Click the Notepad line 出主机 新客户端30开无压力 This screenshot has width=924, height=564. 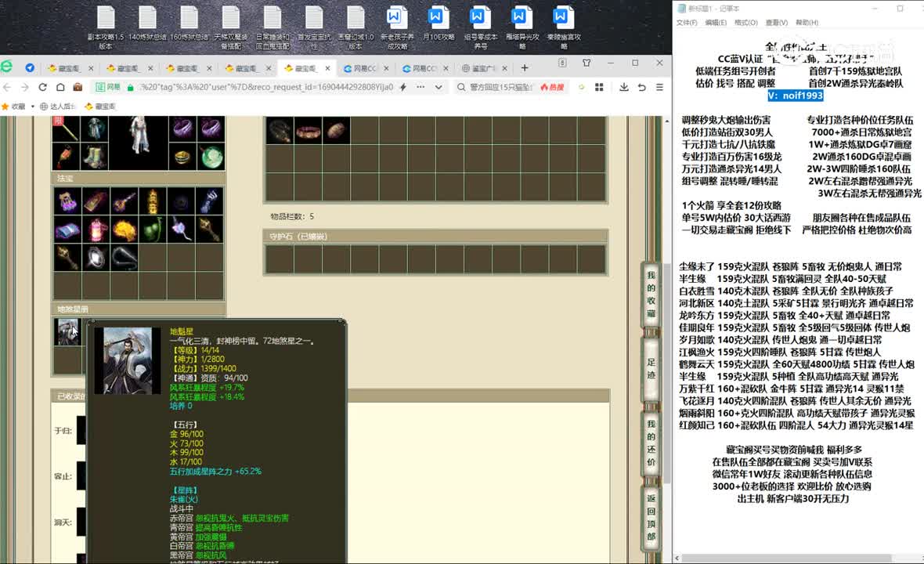[x=793, y=498]
